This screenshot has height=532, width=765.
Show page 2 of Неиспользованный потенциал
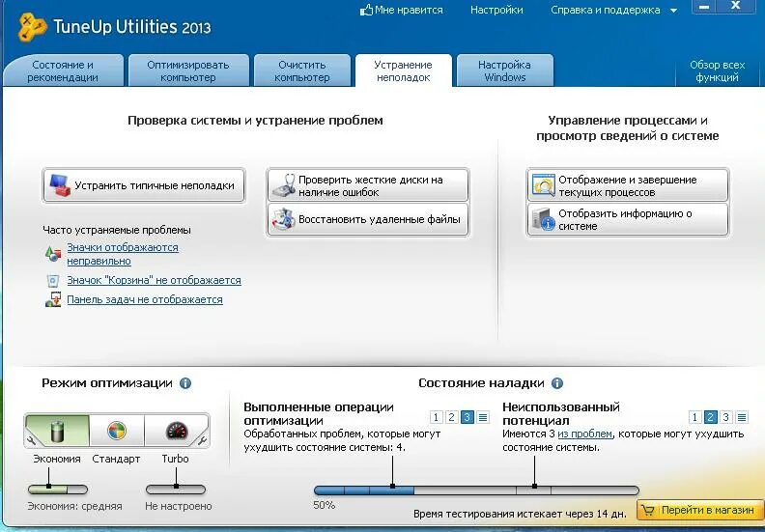coord(711,417)
